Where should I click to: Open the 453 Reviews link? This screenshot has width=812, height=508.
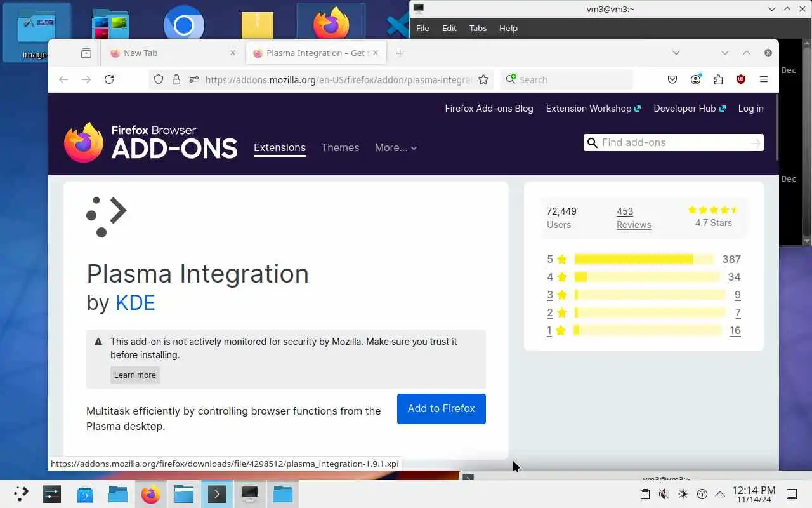[x=634, y=218]
